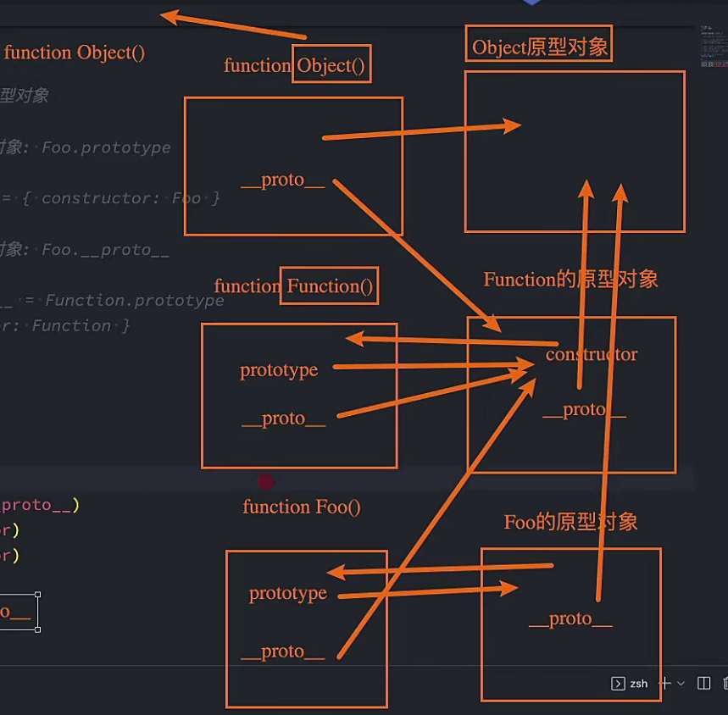The image size is (728, 715).
Task: Expand the terminal launch profile chevron
Action: pyautogui.click(x=681, y=685)
